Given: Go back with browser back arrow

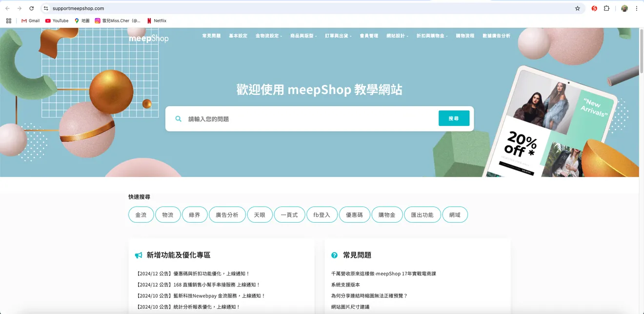Looking at the screenshot, I should tap(7, 8).
